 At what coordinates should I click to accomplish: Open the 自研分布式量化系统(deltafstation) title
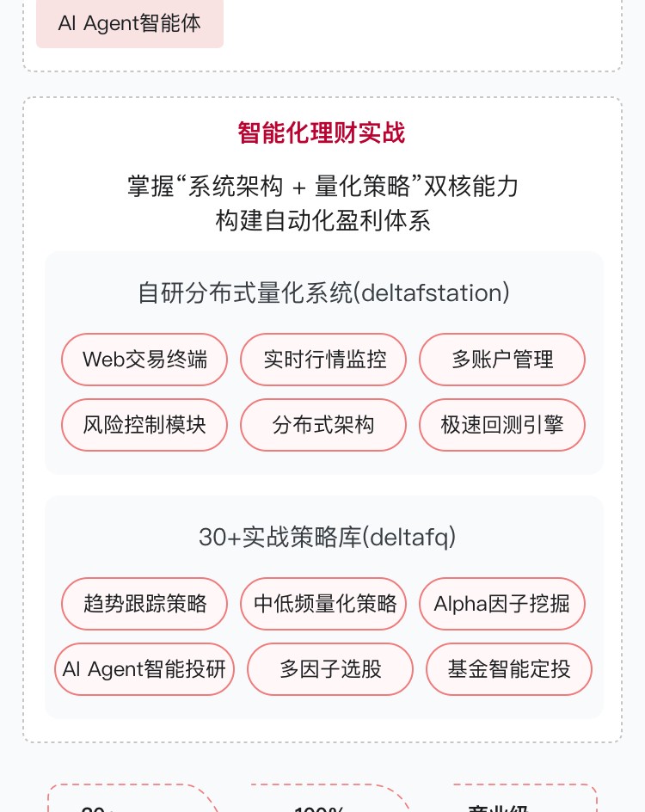click(323, 292)
